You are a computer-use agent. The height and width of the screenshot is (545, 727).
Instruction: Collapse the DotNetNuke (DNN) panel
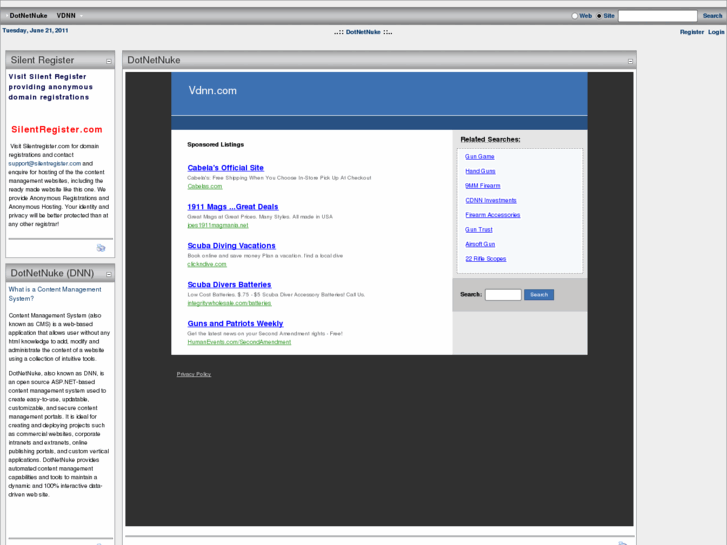(108, 275)
